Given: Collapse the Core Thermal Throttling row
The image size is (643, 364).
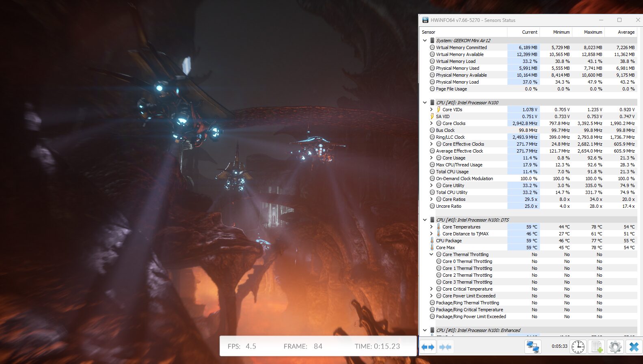Looking at the screenshot, I should click(431, 254).
